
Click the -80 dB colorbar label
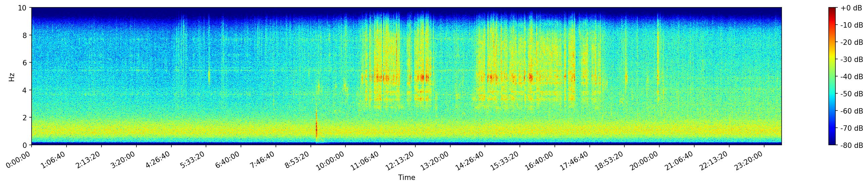click(x=852, y=146)
